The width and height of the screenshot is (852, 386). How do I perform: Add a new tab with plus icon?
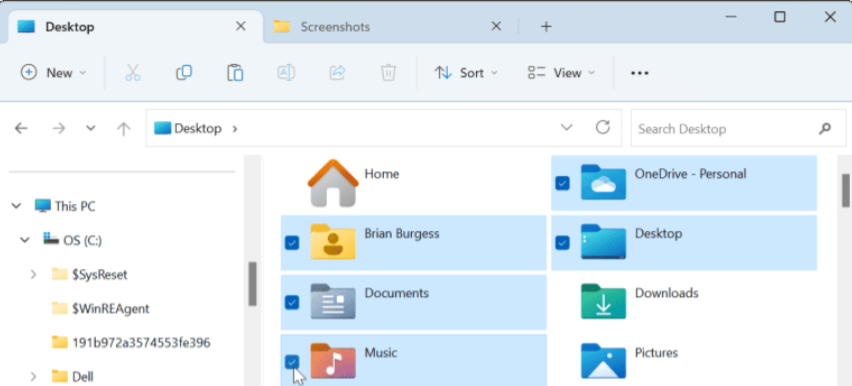pos(547,27)
